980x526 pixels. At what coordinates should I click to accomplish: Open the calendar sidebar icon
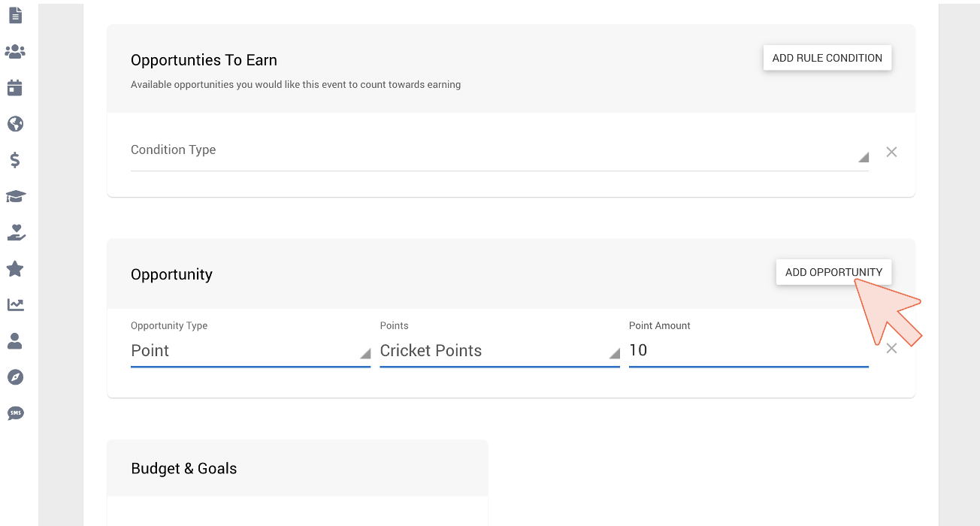click(15, 88)
